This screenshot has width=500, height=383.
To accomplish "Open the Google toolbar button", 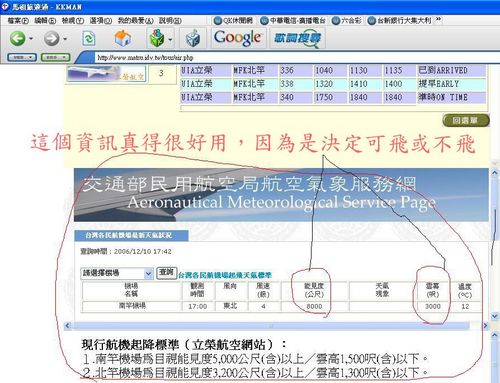I will (x=238, y=38).
